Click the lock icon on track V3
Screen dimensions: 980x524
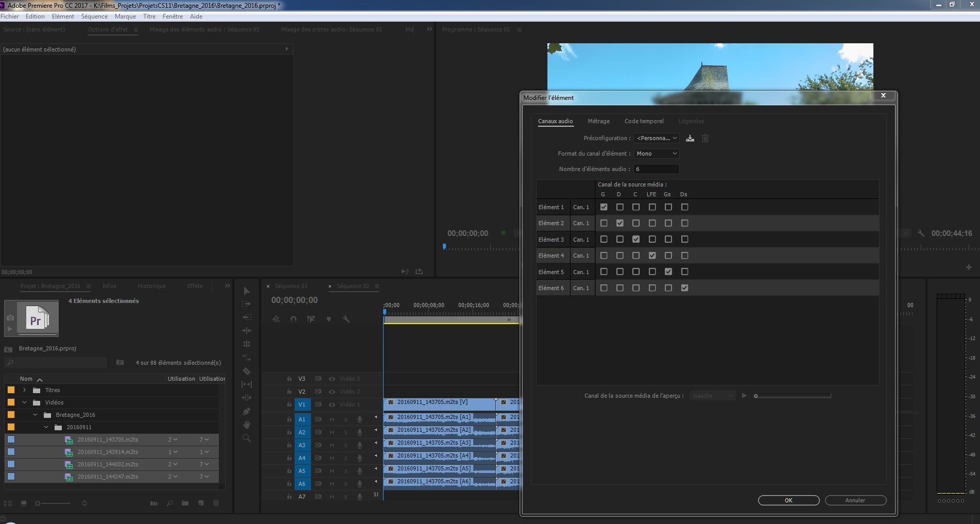289,379
